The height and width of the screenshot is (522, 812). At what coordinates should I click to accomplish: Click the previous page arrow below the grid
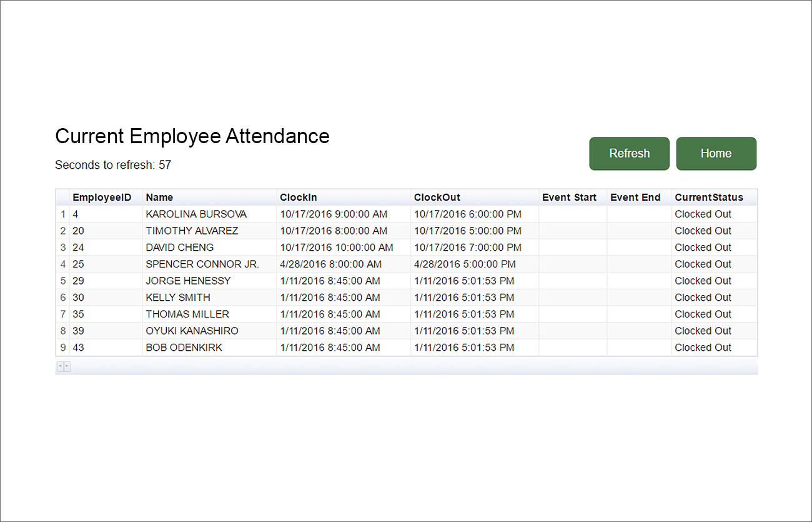pos(60,366)
